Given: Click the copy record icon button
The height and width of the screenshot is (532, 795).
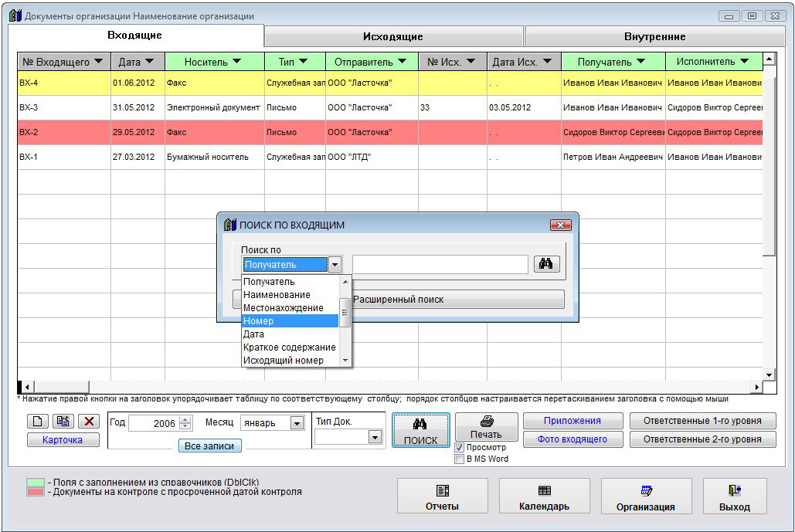Looking at the screenshot, I should click(63, 422).
